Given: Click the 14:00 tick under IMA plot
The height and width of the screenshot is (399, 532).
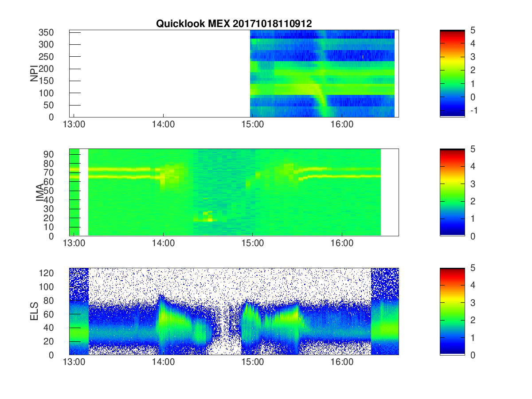Looking at the screenshot, I should pos(164,243).
